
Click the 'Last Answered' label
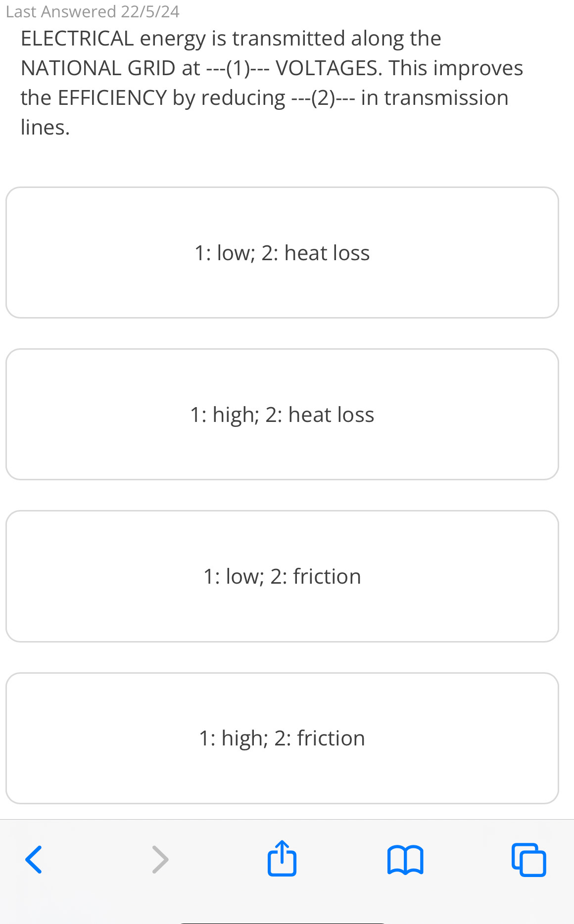pos(61,11)
